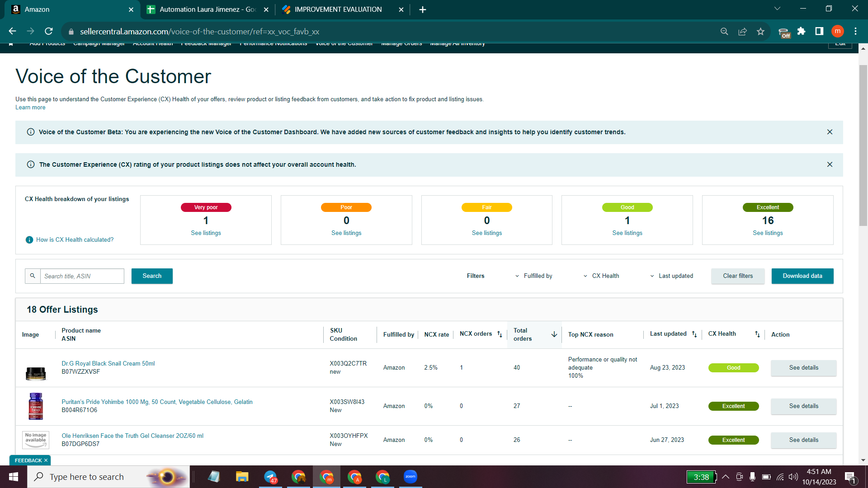Share this page from address bar
Screen dimensions: 868x488
click(x=742, y=31)
